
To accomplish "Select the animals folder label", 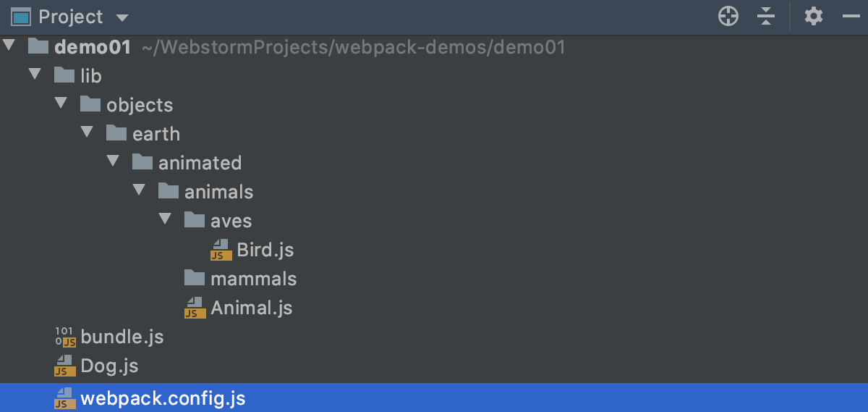I will click(x=218, y=192).
